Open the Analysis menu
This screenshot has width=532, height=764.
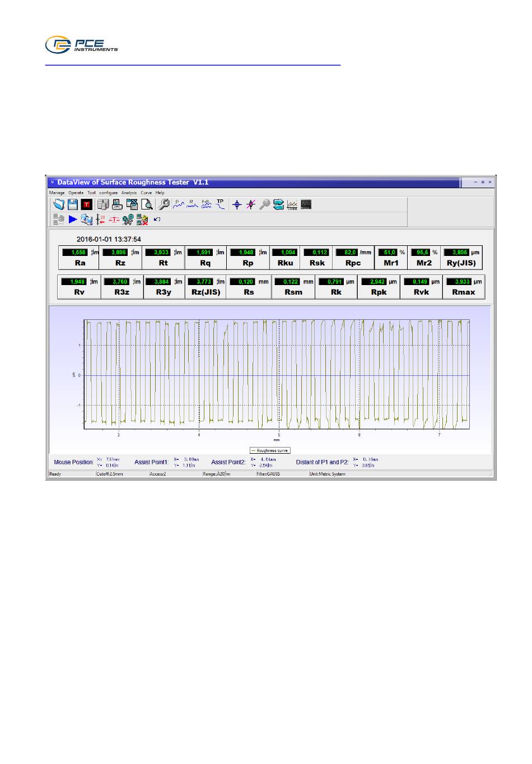129,193
